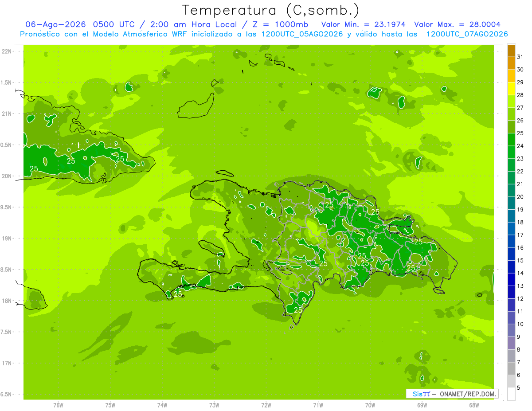Click the "21N" latitude axis label

coord(7,114)
